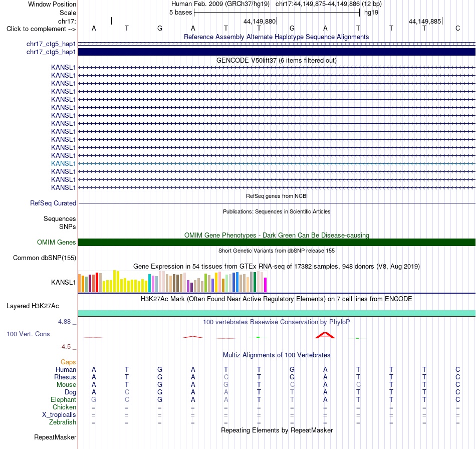This screenshot has width=476, height=449.
Task: Click the 4.88 PhyloP upper scale value
Action: [x=64, y=322]
